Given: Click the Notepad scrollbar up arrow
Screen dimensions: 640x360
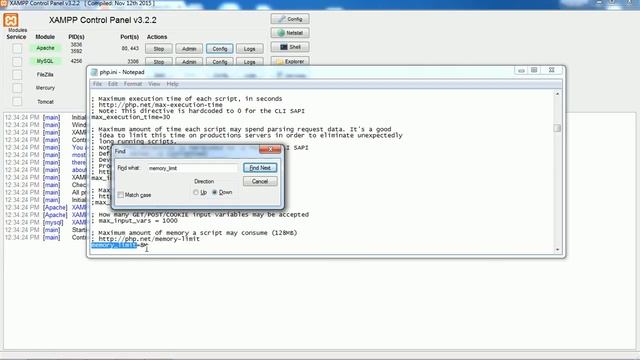Looking at the screenshot, I should pyautogui.click(x=557, y=94).
